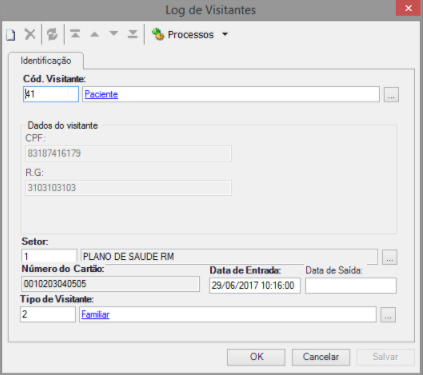Image resolution: width=423 pixels, height=375 pixels.
Task: Focus the Tipo de Visitante code field
Action: [48, 314]
